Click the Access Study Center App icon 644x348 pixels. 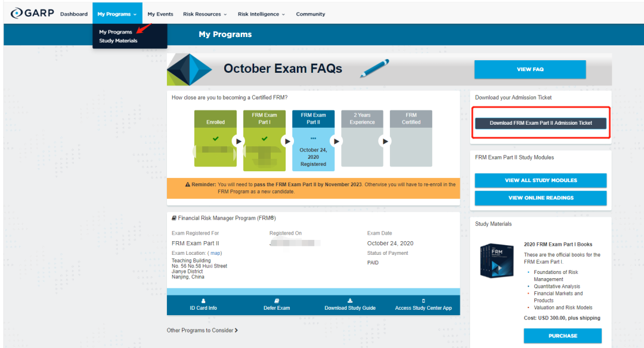[423, 301]
